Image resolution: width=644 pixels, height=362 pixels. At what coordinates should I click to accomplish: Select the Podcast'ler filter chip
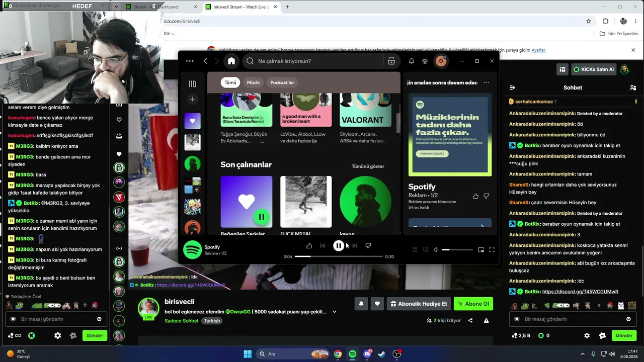pyautogui.click(x=282, y=82)
